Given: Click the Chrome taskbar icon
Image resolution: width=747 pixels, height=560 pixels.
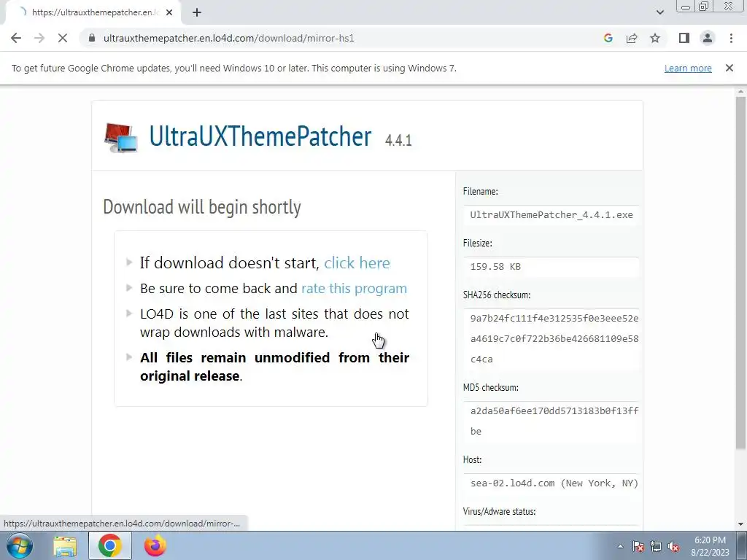Looking at the screenshot, I should [109, 545].
